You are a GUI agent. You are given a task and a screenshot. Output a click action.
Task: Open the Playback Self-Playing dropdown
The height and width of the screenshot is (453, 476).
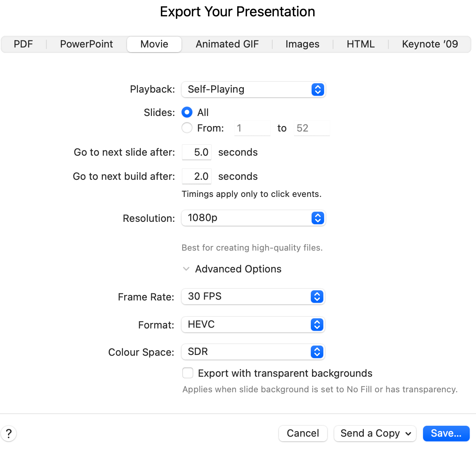[x=253, y=90]
